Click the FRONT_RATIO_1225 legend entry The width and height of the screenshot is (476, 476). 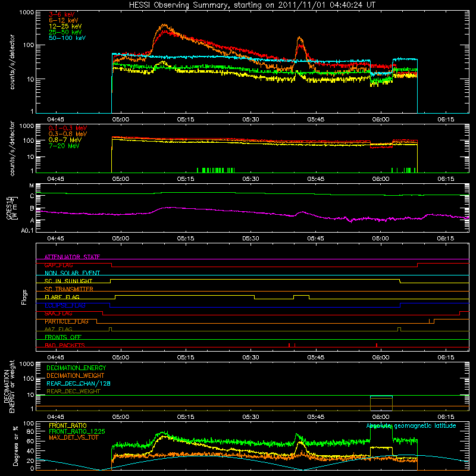[77, 431]
